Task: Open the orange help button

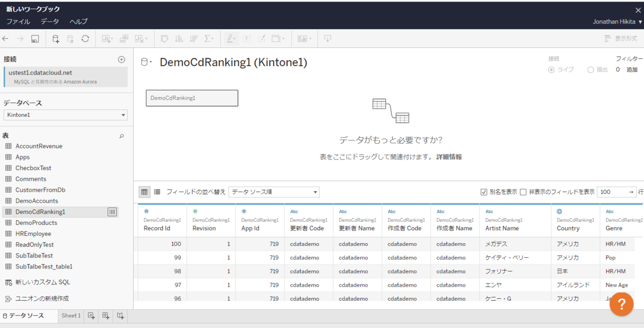Action: pyautogui.click(x=621, y=304)
